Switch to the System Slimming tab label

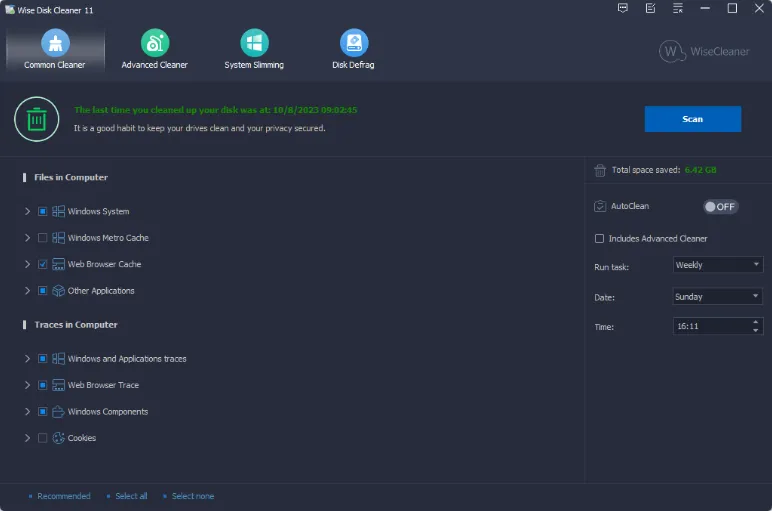coord(254,65)
